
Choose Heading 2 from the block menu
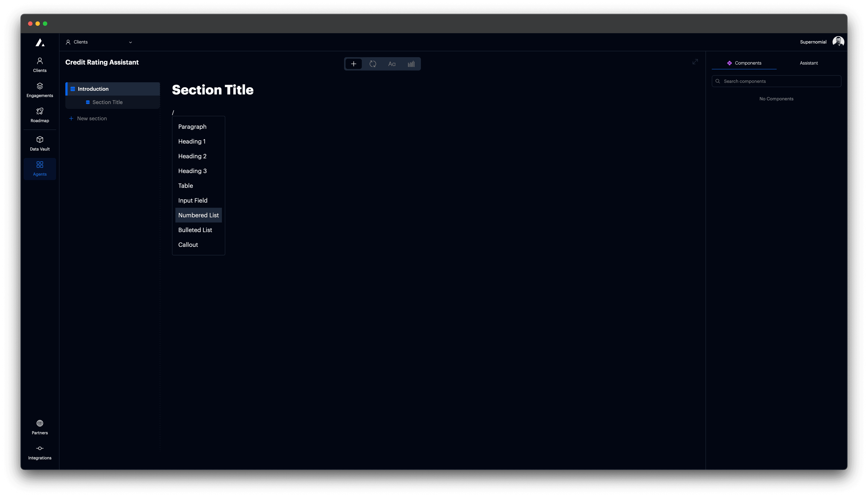[x=192, y=156]
